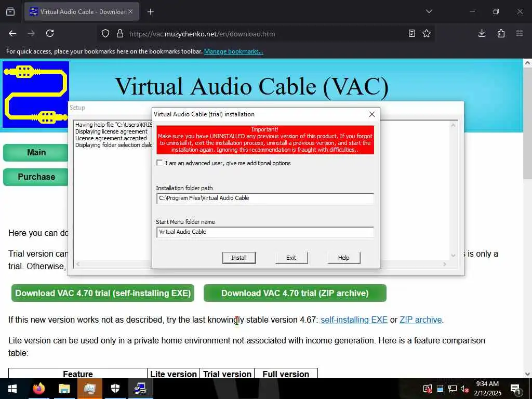Screen dimensions: 532x399
Task: Select the Virtual Audio Cable Download tab
Action: [82, 11]
